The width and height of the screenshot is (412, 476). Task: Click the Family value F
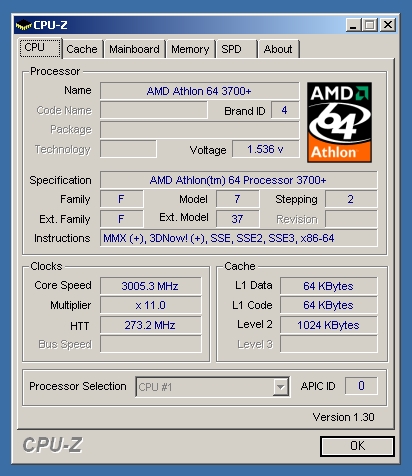point(122,199)
